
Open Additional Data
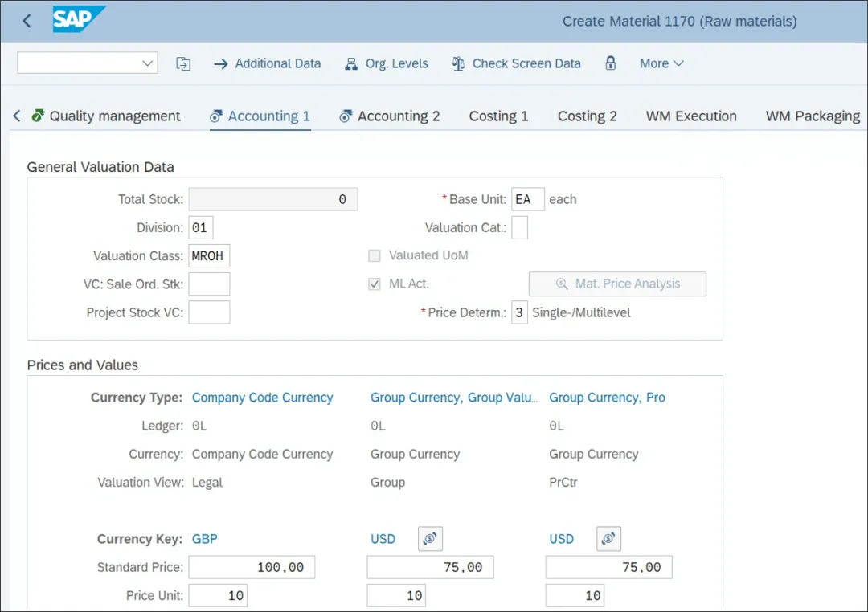tap(267, 63)
